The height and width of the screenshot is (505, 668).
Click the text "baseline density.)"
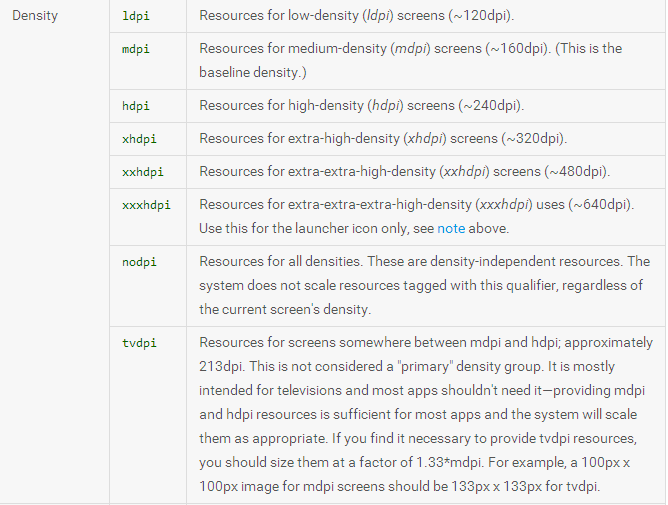tap(253, 72)
